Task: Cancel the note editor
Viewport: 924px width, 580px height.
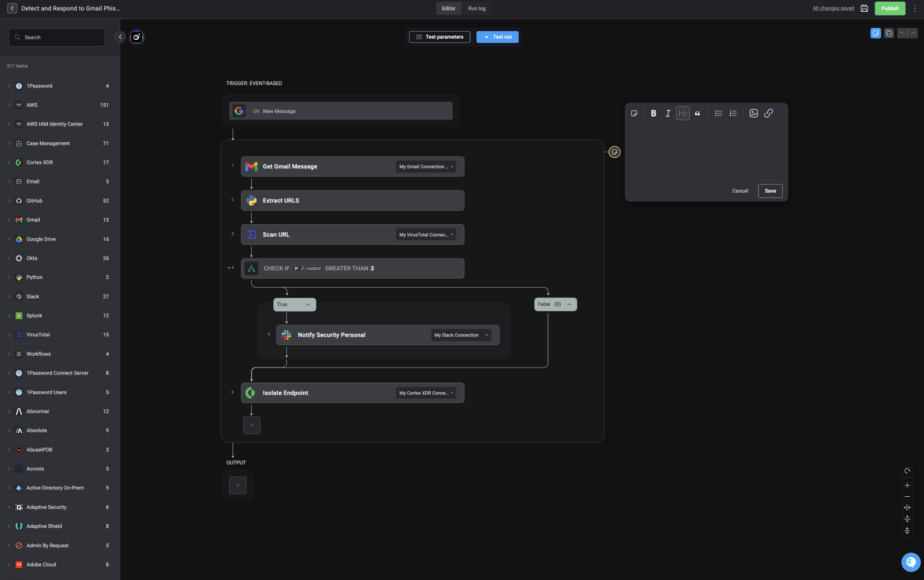Action: (740, 191)
